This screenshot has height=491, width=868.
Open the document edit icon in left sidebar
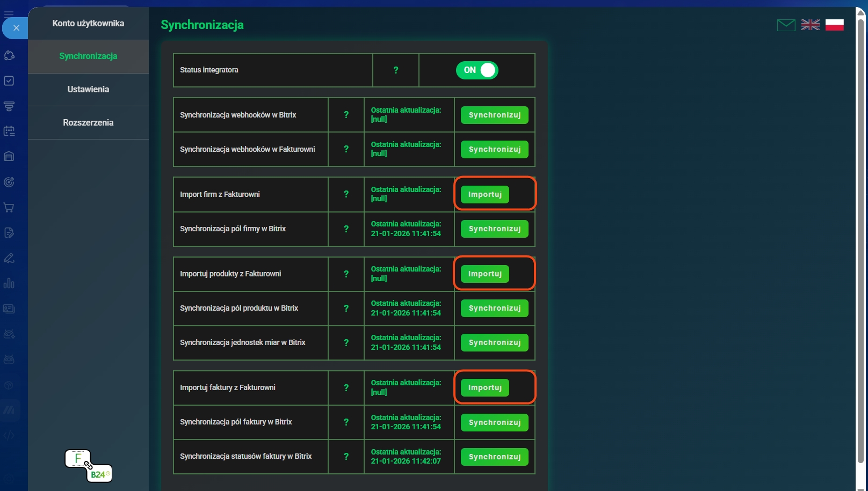coord(9,232)
